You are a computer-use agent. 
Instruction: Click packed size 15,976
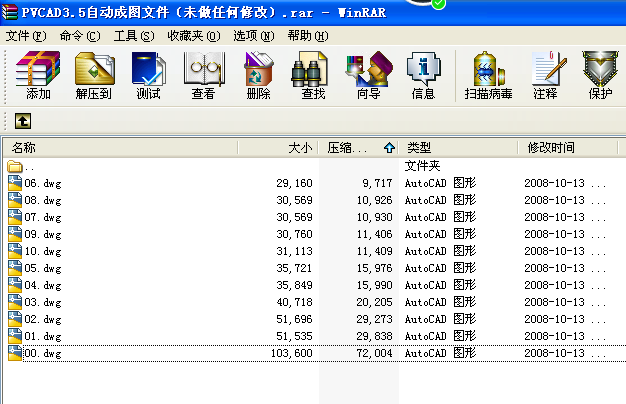pyautogui.click(x=374, y=268)
